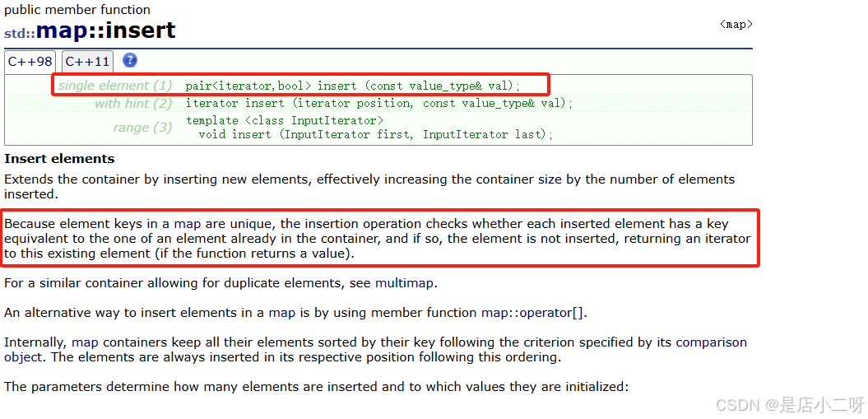Click the "public member function" text
Image resolution: width=868 pixels, height=419 pixels.
(x=77, y=10)
